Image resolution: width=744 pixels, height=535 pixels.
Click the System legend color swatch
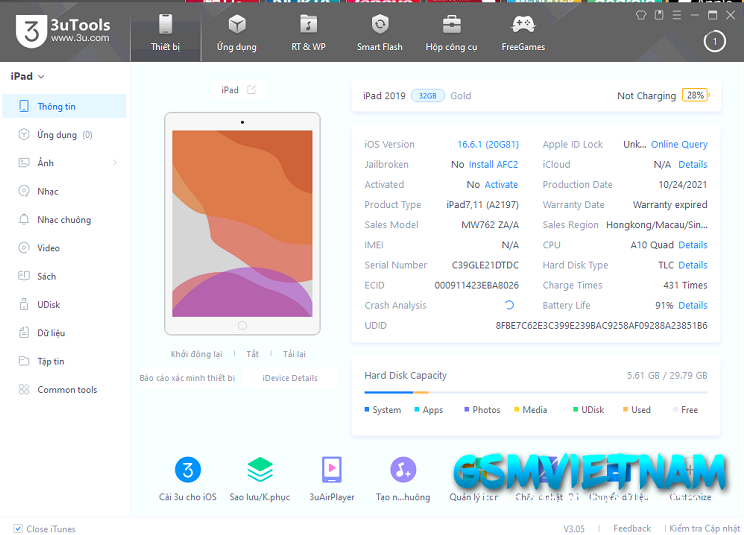coord(367,409)
